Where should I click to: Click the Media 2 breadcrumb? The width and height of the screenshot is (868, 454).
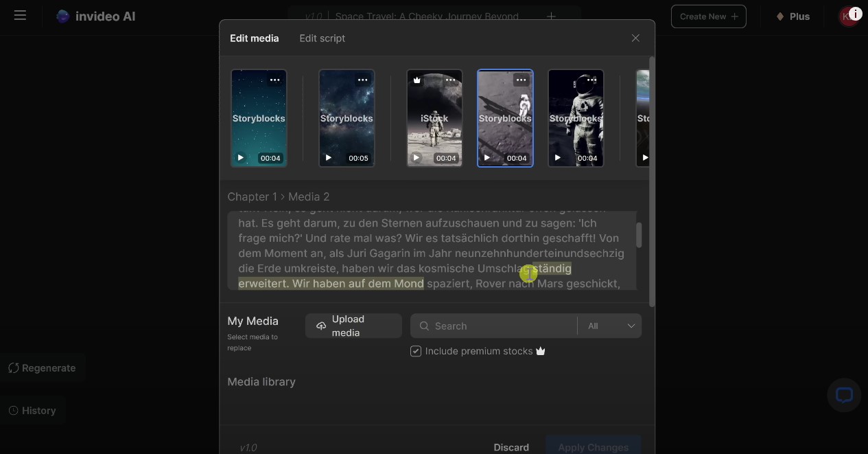pos(309,196)
